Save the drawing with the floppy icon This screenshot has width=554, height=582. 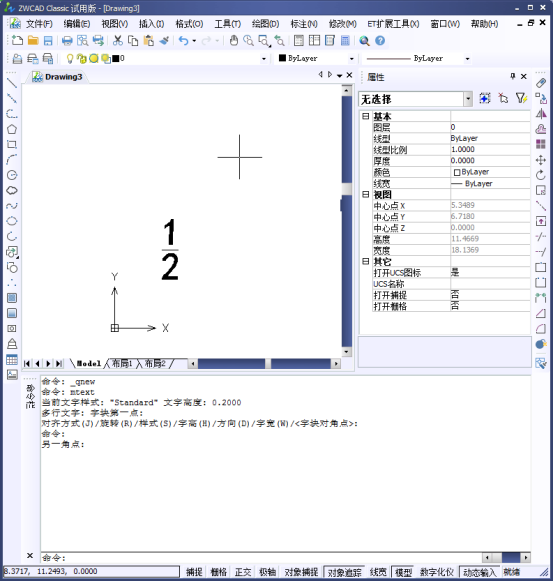(x=48, y=40)
